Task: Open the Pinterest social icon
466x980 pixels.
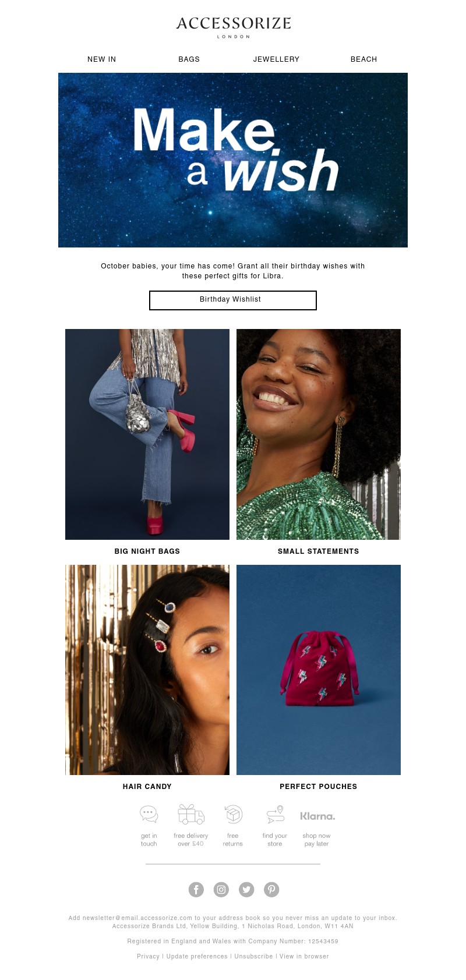Action: (271, 889)
